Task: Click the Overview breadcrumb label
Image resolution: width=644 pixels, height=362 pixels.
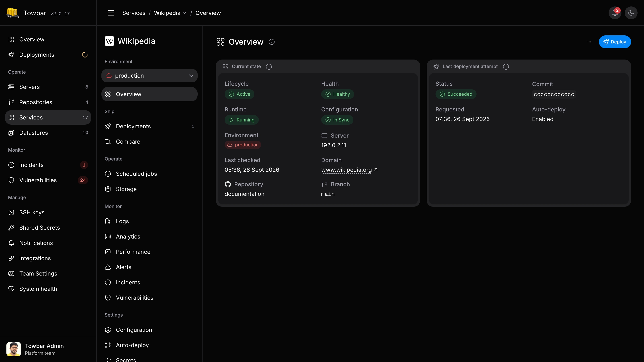Action: pyautogui.click(x=208, y=13)
